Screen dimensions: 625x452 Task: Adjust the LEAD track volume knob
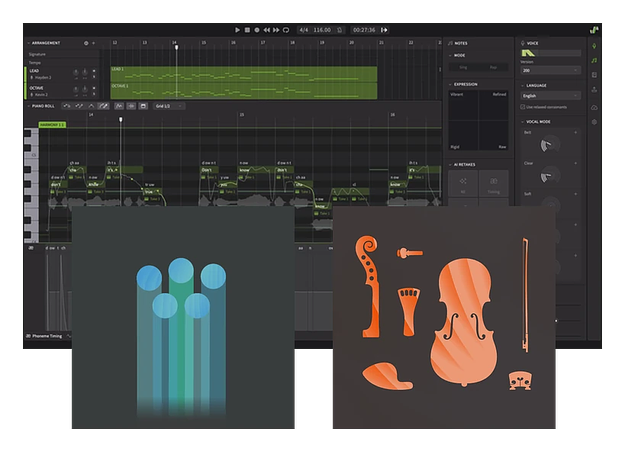pos(75,72)
